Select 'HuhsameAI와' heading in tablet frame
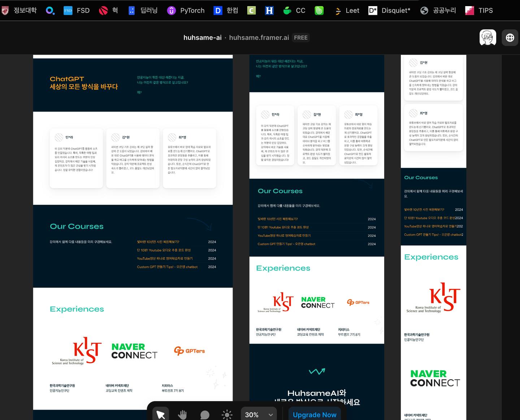Viewport: 520px width, 420px height. [x=317, y=393]
